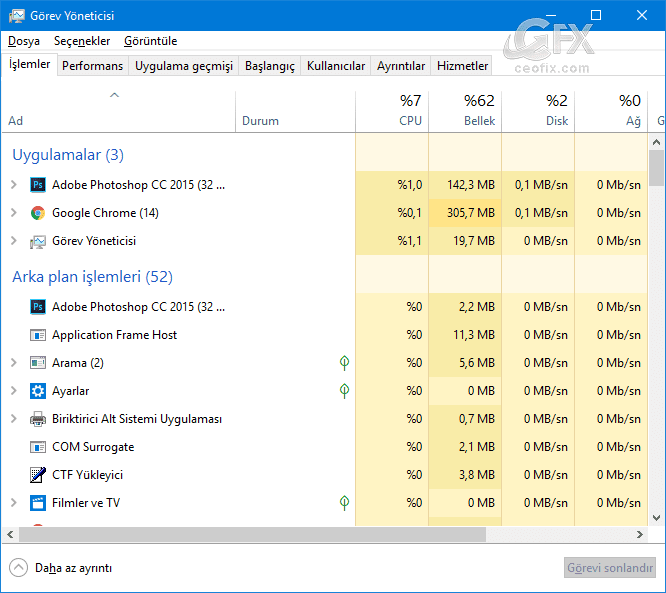Select the İşlemler tab
Viewport: 666px width, 593px height.
pyautogui.click(x=30, y=65)
